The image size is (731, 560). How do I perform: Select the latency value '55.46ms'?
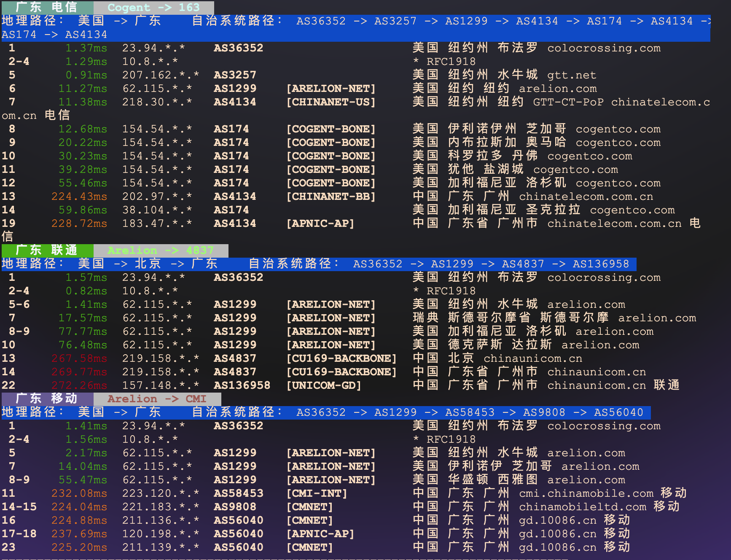(83, 183)
